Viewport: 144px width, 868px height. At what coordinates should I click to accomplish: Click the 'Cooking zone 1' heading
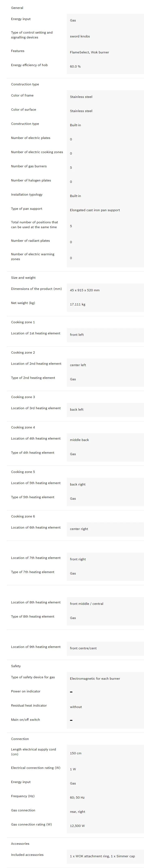[23, 322]
